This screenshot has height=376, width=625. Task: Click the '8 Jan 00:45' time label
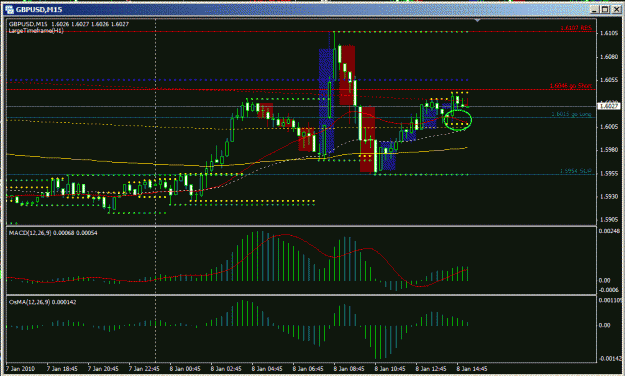click(185, 369)
